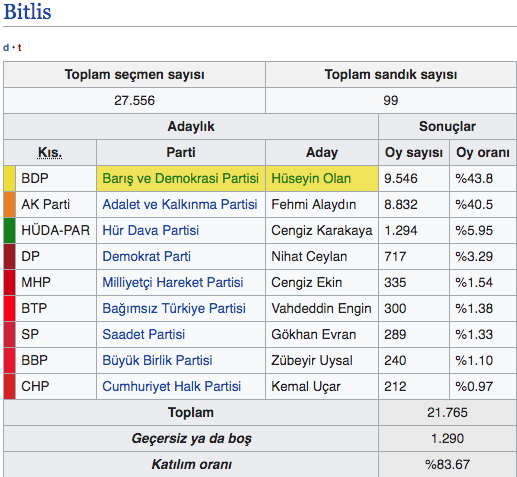Click the 'Adaylık' header cell

tap(191, 126)
